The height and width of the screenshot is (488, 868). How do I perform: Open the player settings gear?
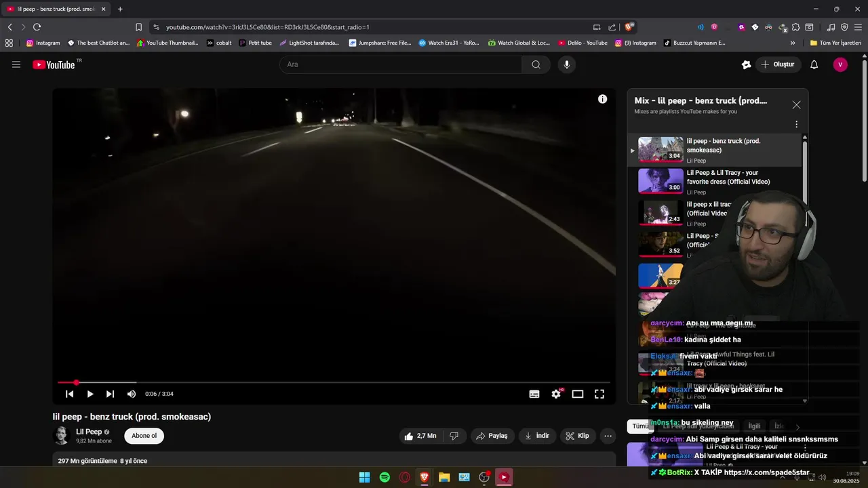tap(556, 394)
